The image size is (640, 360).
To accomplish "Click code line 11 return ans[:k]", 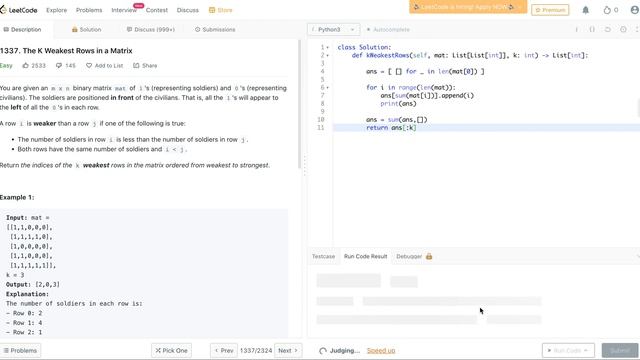I will pos(391,128).
